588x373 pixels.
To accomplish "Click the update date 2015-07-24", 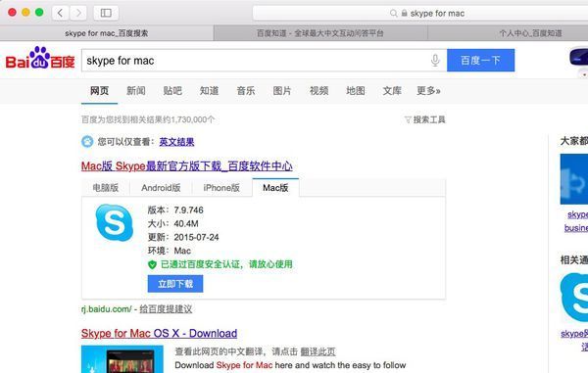I will pos(196,237).
